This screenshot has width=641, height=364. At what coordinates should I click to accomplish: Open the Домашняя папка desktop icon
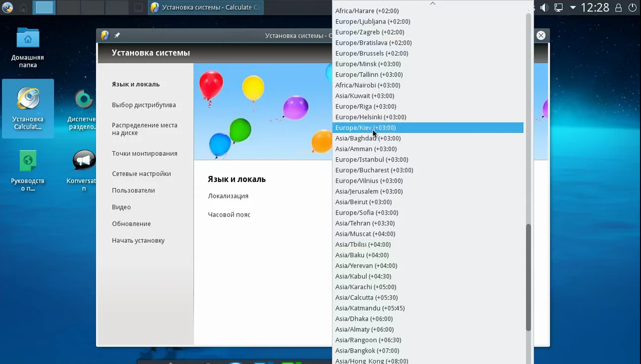click(x=28, y=47)
